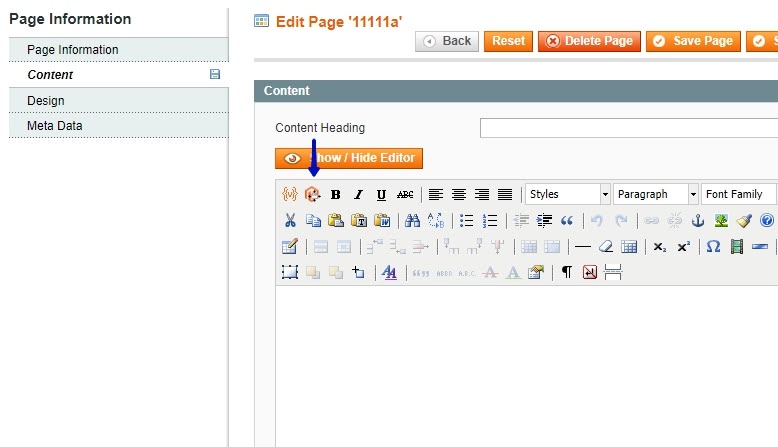Insert an unordered bullet list
778x447 pixels.
click(466, 220)
